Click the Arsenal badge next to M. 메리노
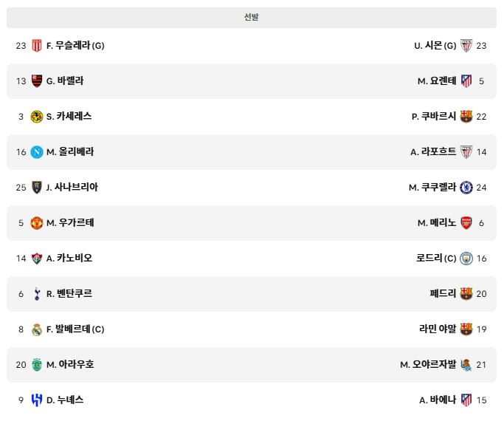 (466, 222)
